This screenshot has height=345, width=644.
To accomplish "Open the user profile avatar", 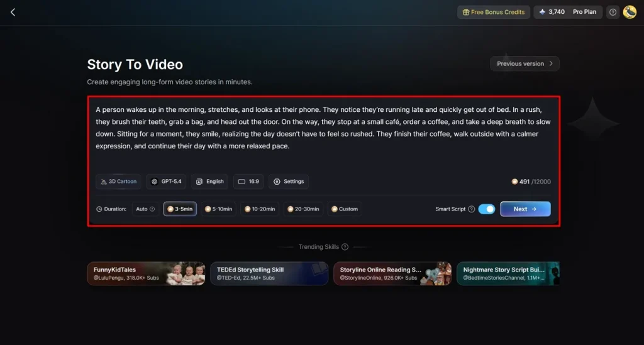I will coord(630,12).
